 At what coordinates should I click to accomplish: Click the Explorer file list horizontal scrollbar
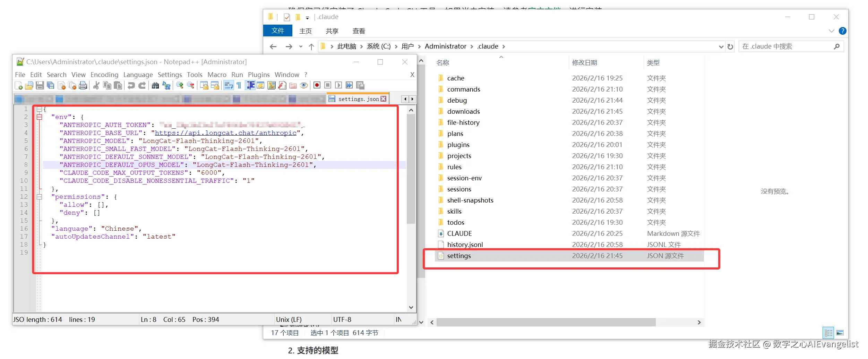(546, 322)
